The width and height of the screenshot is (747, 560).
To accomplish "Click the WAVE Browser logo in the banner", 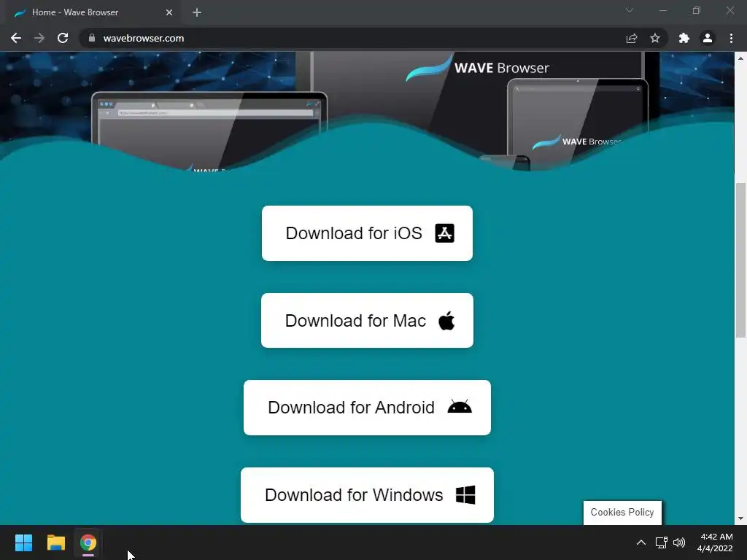I will pos(477,68).
